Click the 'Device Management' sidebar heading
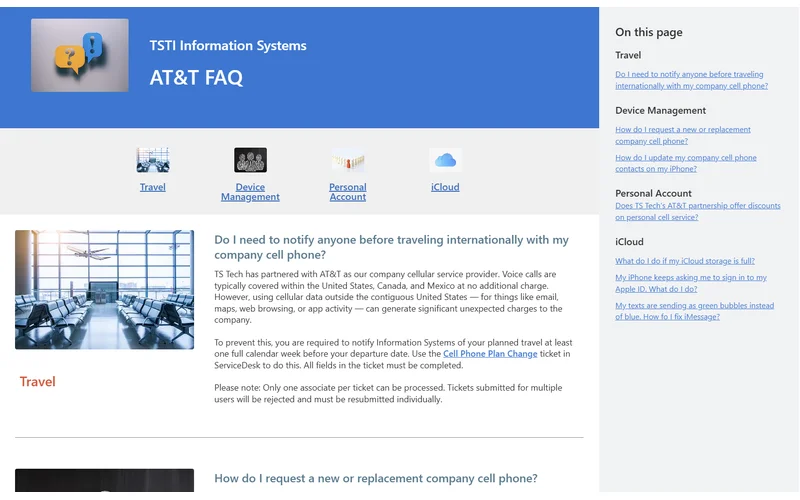 click(x=660, y=110)
